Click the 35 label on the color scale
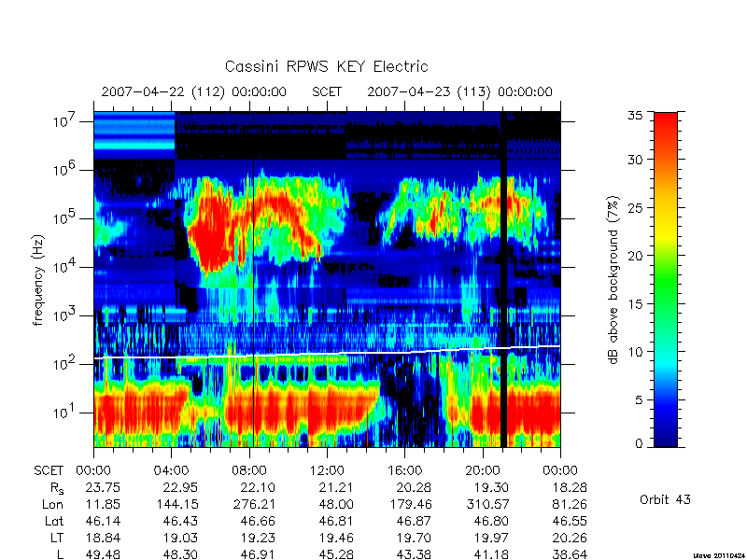This screenshot has width=747, height=560. click(636, 116)
